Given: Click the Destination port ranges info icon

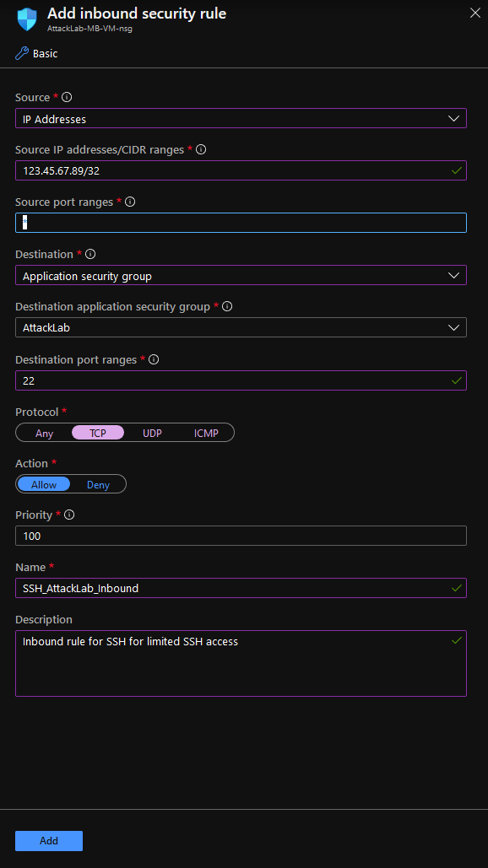Looking at the screenshot, I should coord(155,359).
